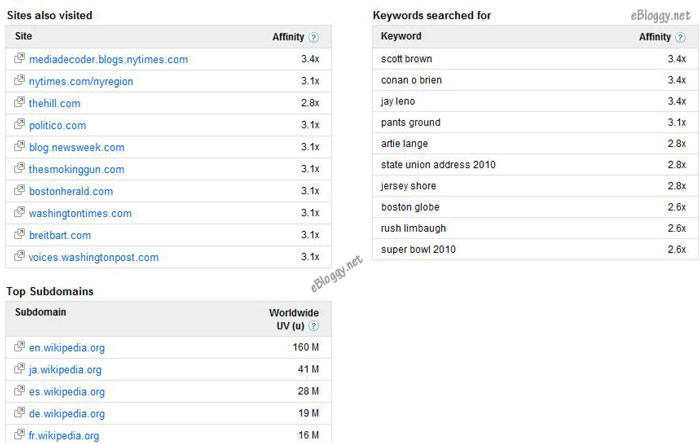Image resolution: width=700 pixels, height=443 pixels.
Task: Click the external-link icon beside thehill.com
Action: [x=19, y=102]
